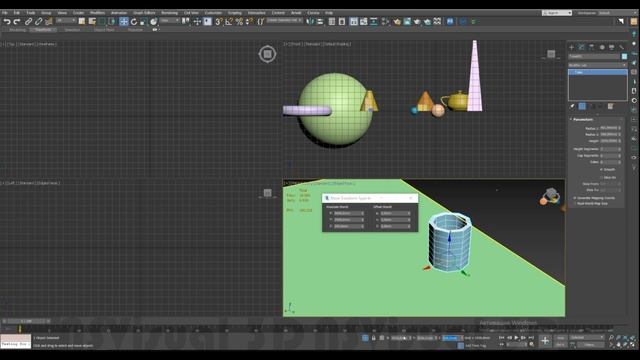Activate the Select and Rotate tool
Image resolution: width=640 pixels, height=360 pixels.
point(134,22)
